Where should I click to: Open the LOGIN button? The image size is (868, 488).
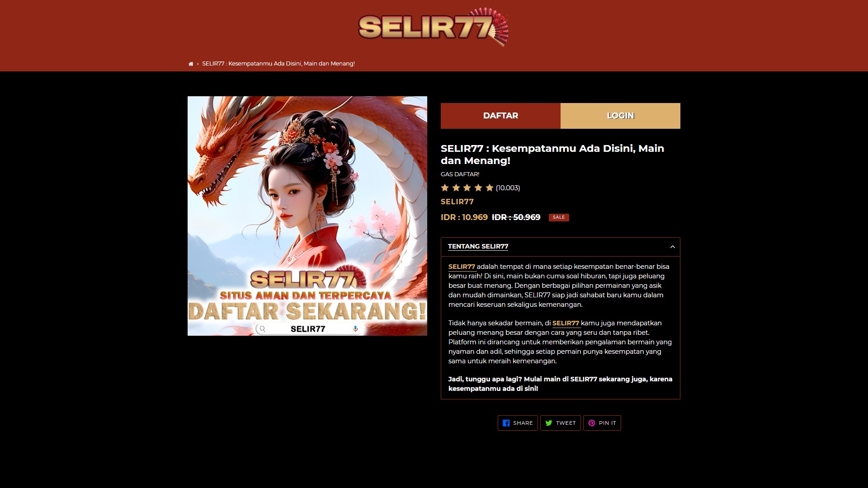click(620, 116)
